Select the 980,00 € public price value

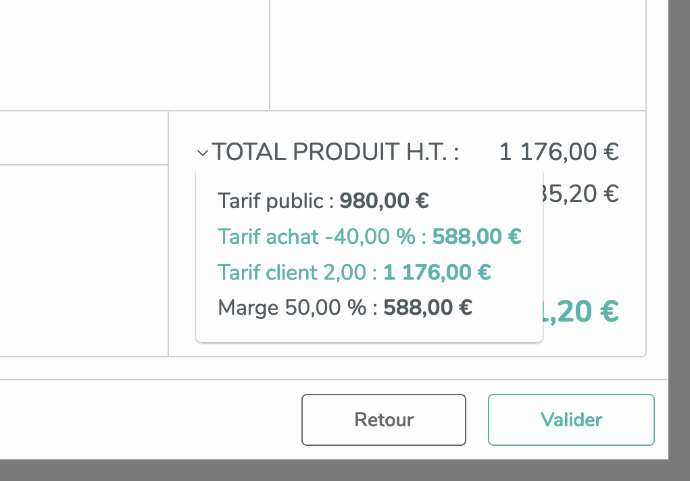(x=384, y=201)
